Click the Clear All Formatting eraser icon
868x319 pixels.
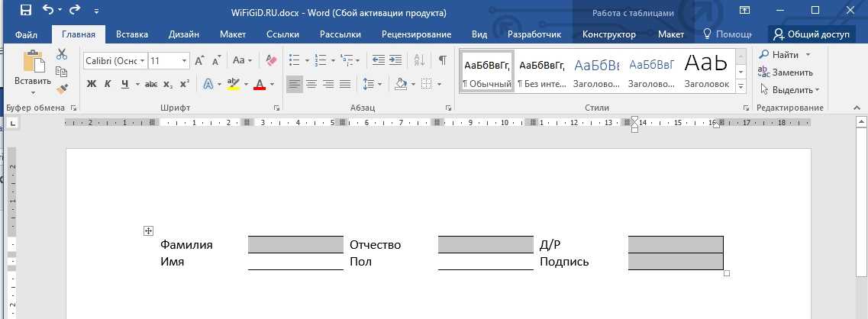coord(271,60)
